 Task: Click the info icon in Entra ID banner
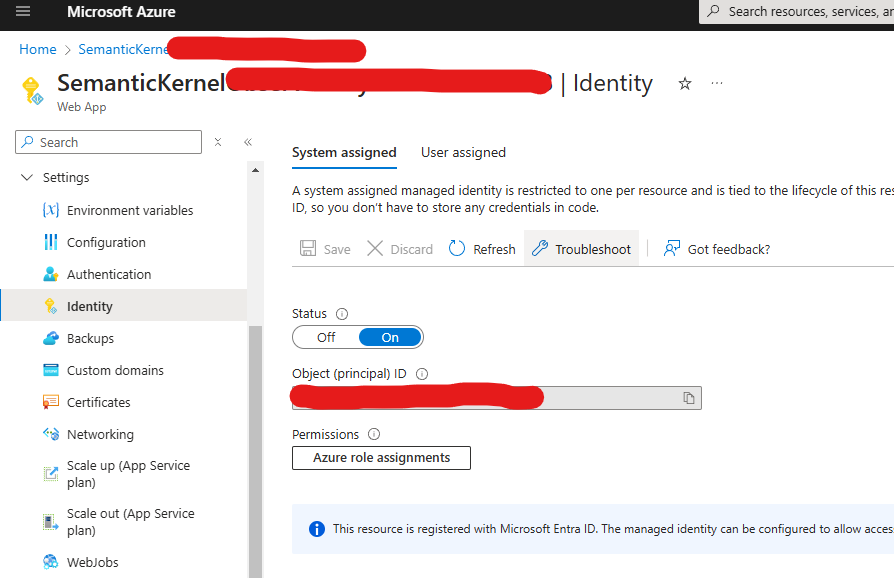pos(317,529)
